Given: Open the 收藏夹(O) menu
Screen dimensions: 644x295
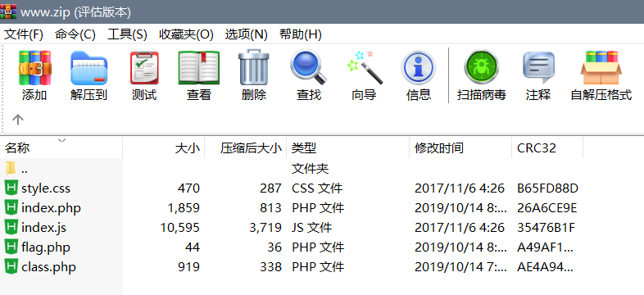Looking at the screenshot, I should [187, 34].
